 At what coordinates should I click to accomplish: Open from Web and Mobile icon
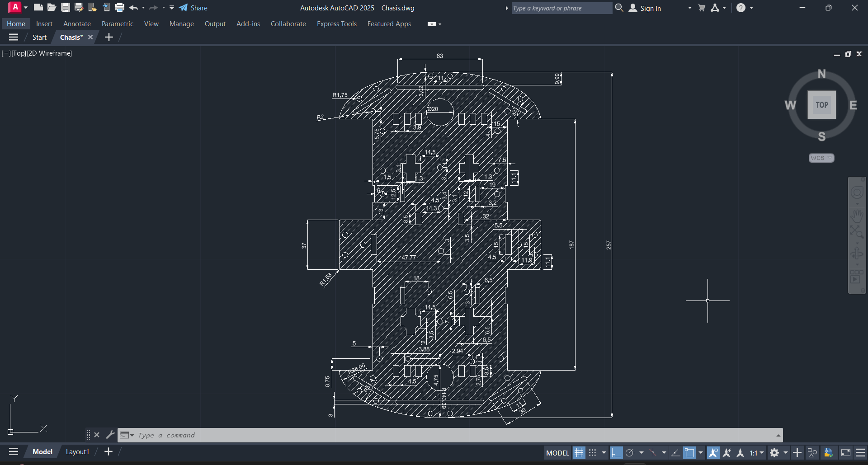click(93, 8)
